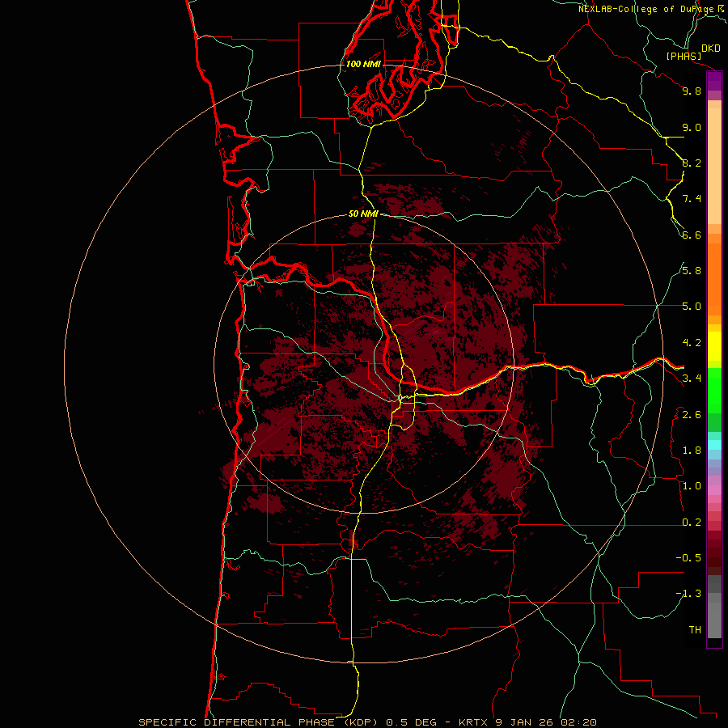Pick the bright yellow band of the color scale

[714, 346]
